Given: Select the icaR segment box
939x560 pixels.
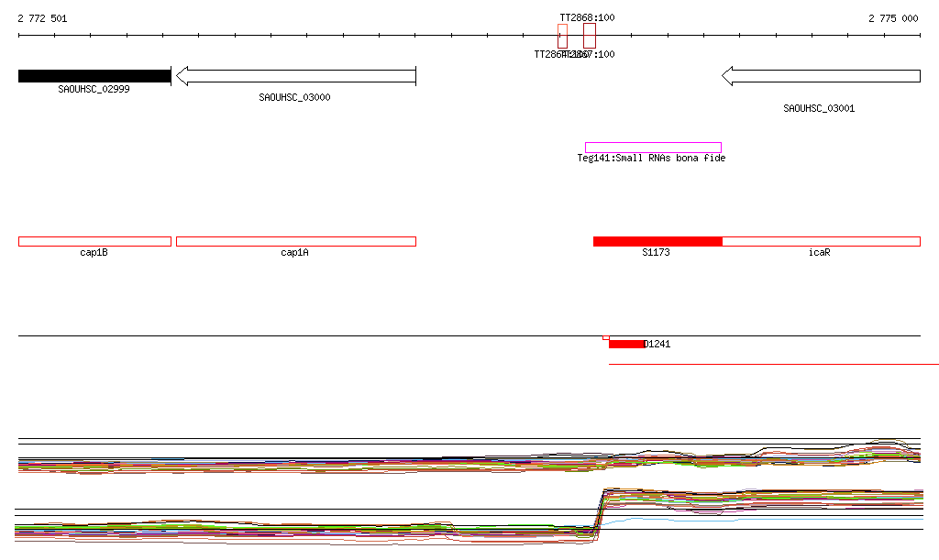Looking at the screenshot, I should (x=821, y=241).
